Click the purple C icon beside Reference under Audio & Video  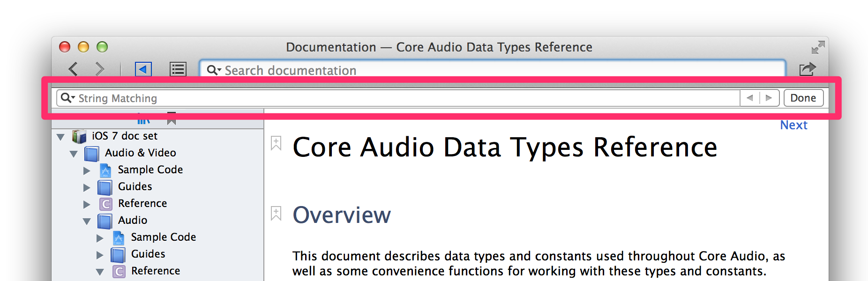(106, 204)
